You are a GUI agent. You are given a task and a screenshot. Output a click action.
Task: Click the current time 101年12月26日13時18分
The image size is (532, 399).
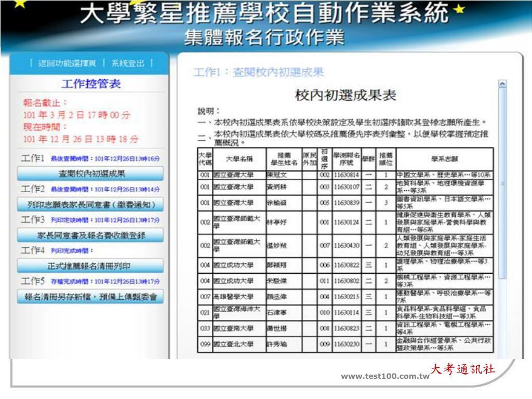point(81,139)
